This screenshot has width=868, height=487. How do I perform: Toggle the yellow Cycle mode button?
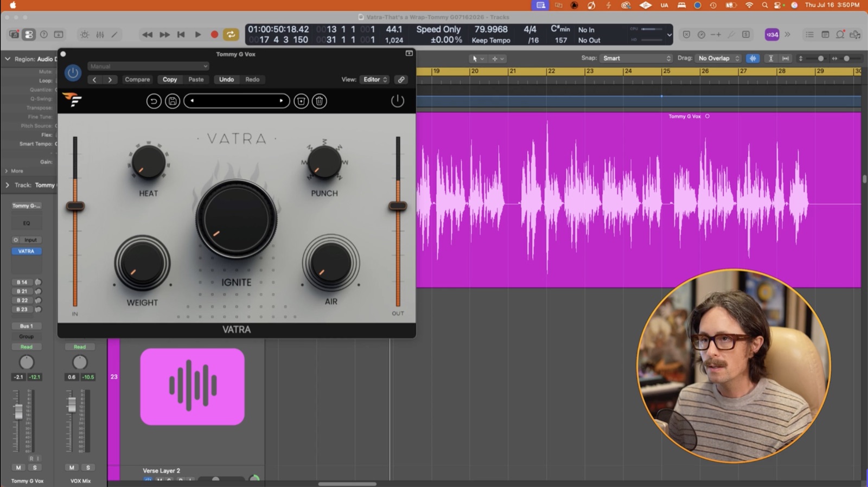[231, 35]
